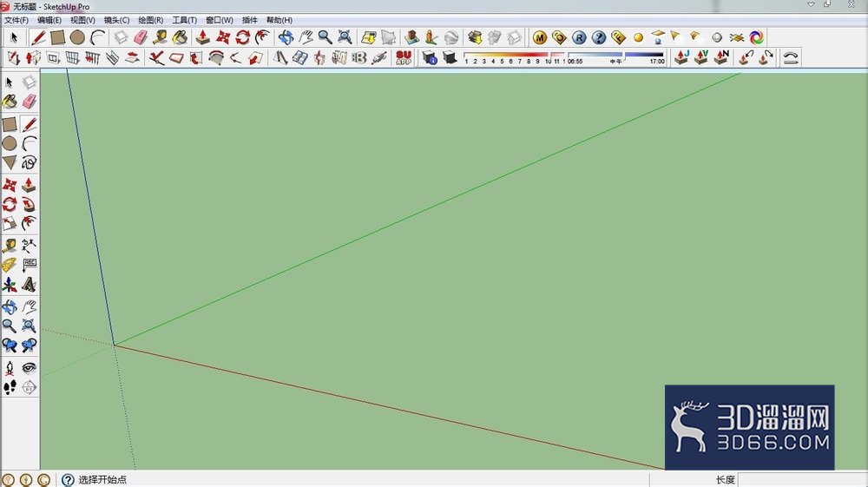
Task: Click the push-pull icon labeled V
Action: (701, 57)
